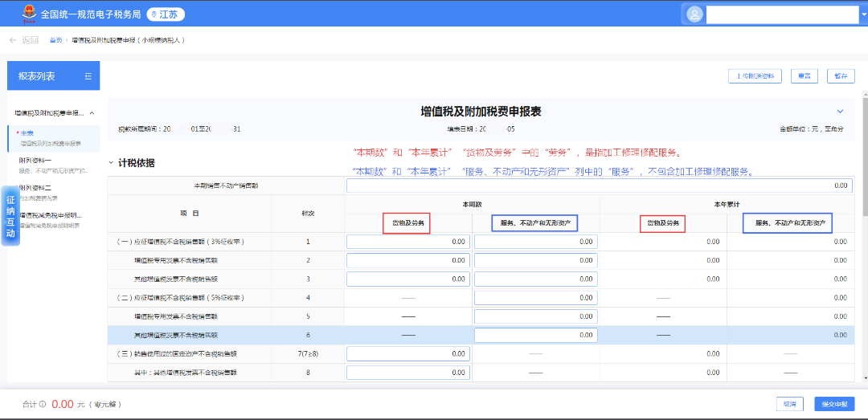
Task: Select 主表 in the report list
Action: tap(27, 133)
